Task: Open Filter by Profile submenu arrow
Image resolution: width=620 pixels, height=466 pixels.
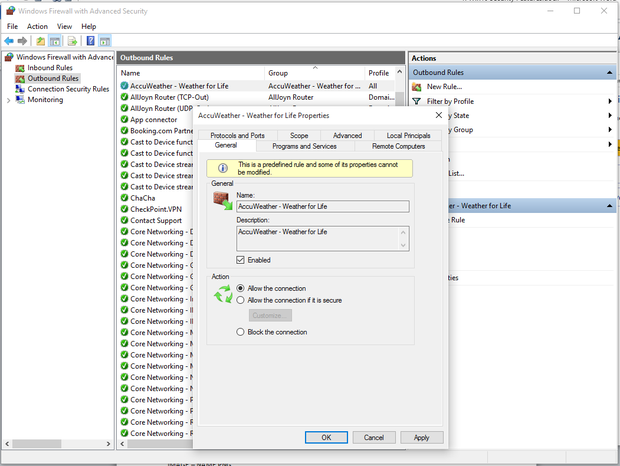Action: coord(610,101)
